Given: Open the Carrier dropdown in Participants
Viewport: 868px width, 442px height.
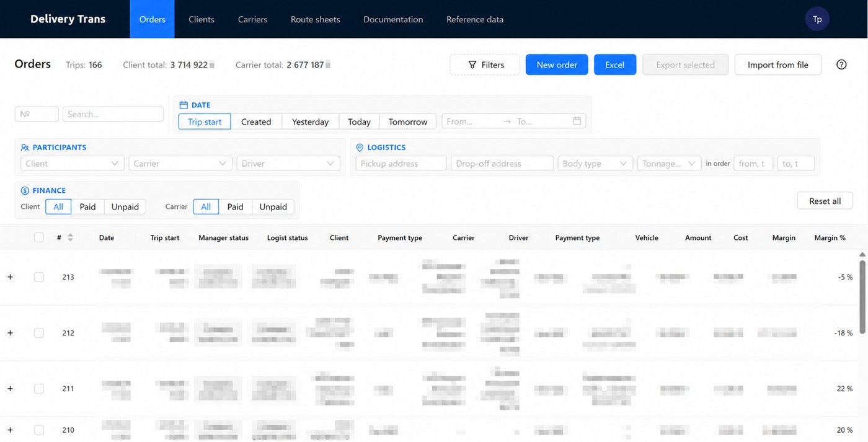Looking at the screenshot, I should point(180,164).
